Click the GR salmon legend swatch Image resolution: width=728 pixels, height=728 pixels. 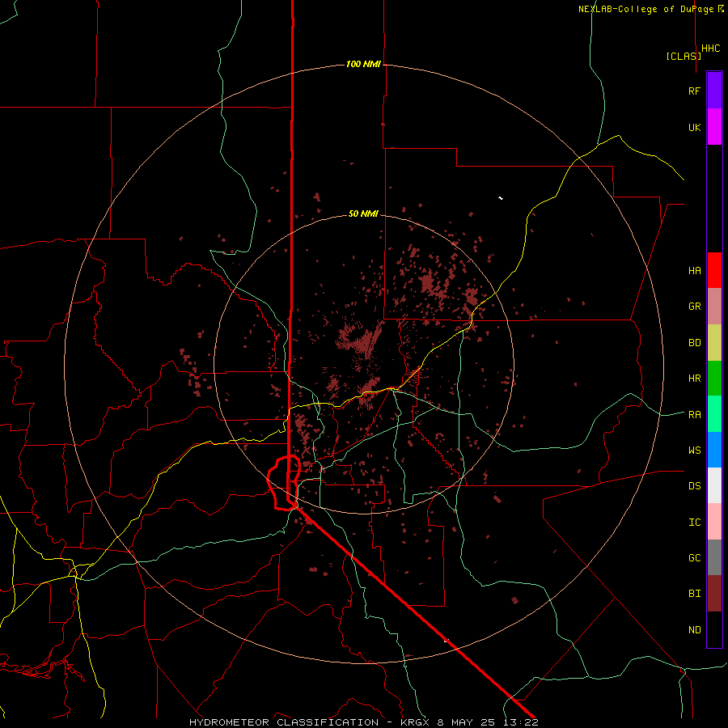[714, 307]
